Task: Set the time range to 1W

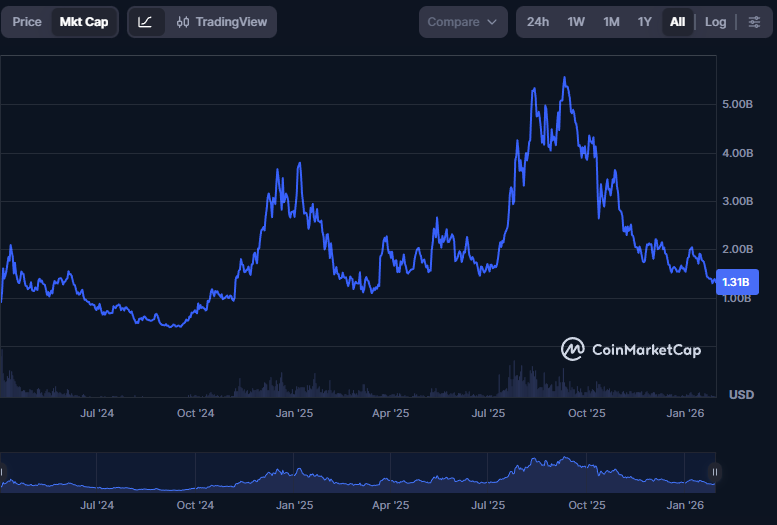Action: [x=576, y=22]
